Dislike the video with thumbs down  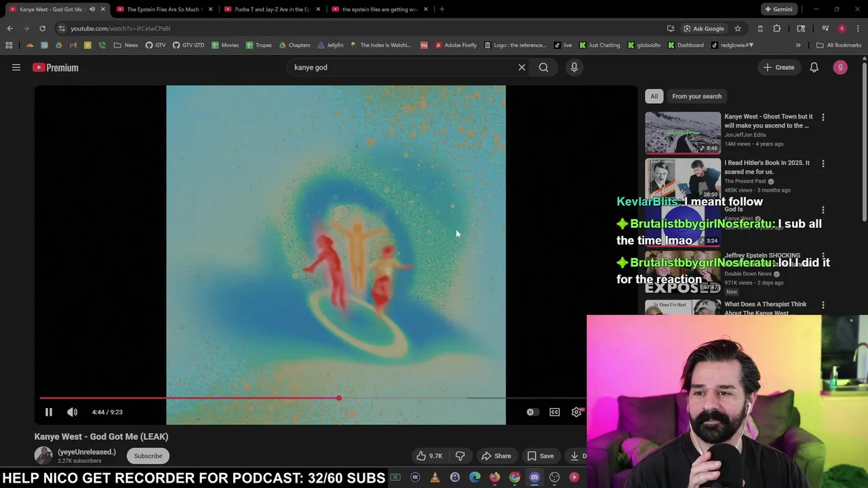(x=460, y=456)
